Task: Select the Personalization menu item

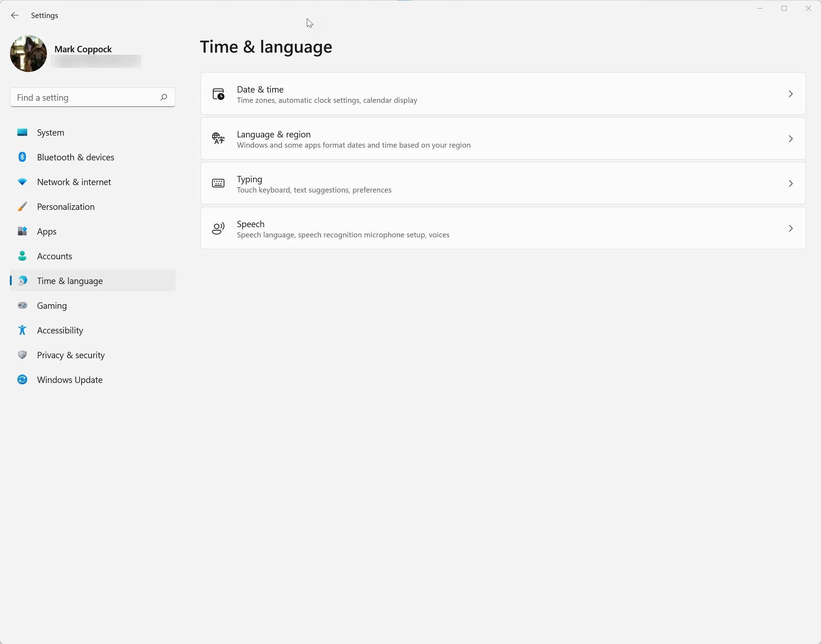Action: click(65, 207)
